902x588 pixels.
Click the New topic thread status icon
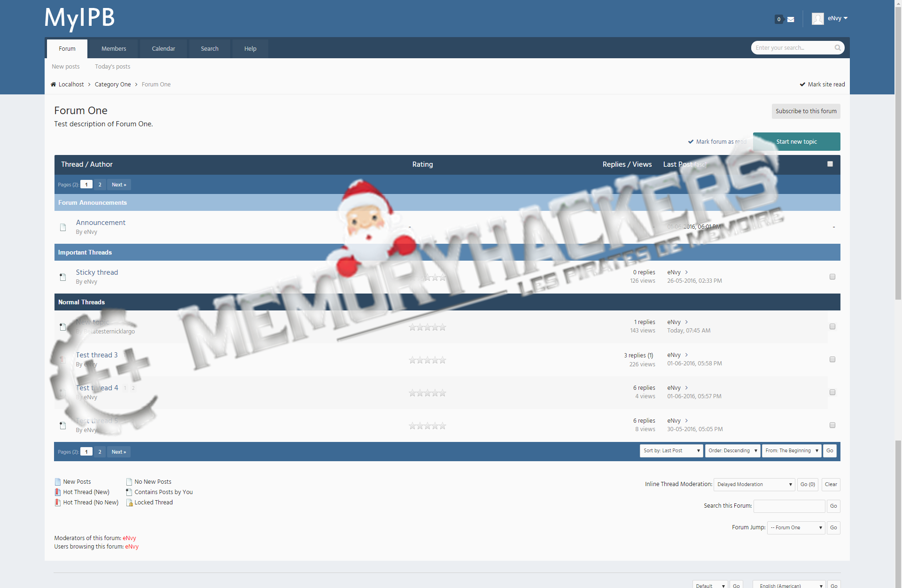[63, 327]
